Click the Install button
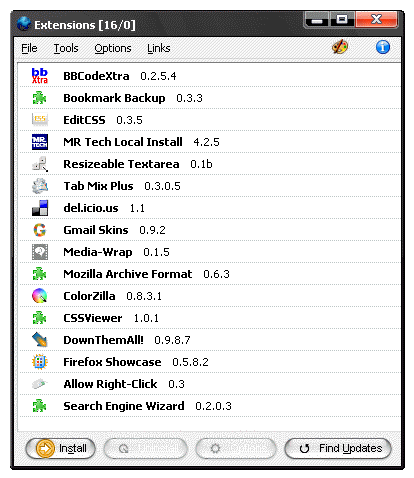 click(60, 448)
